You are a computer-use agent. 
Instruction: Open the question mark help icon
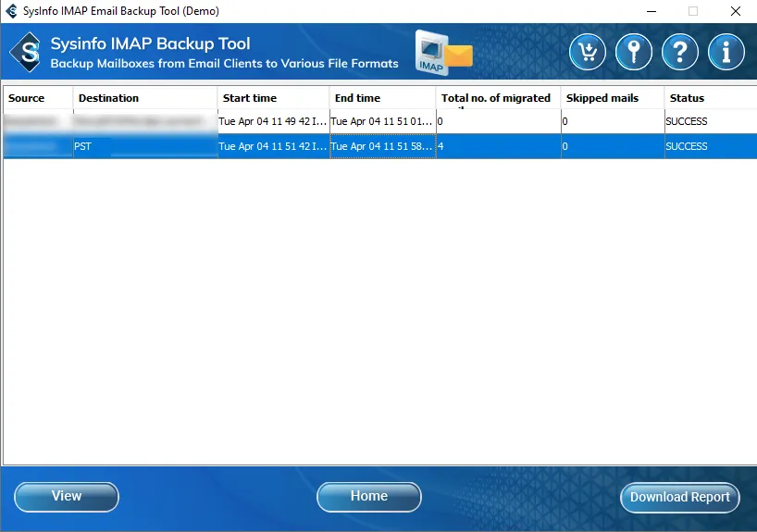pyautogui.click(x=680, y=52)
